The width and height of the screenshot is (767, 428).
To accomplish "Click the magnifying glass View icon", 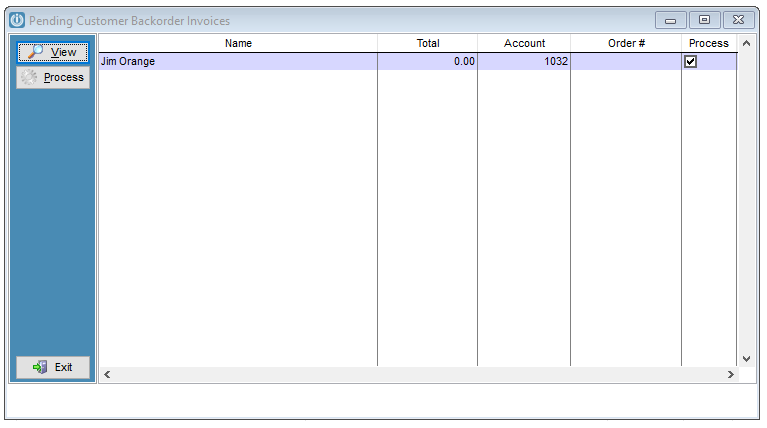I will [x=35, y=52].
